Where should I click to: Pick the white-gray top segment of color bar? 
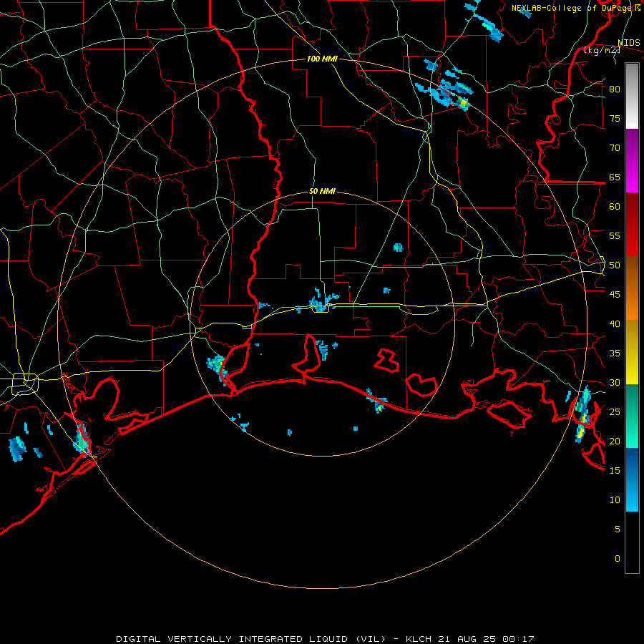click(x=632, y=96)
